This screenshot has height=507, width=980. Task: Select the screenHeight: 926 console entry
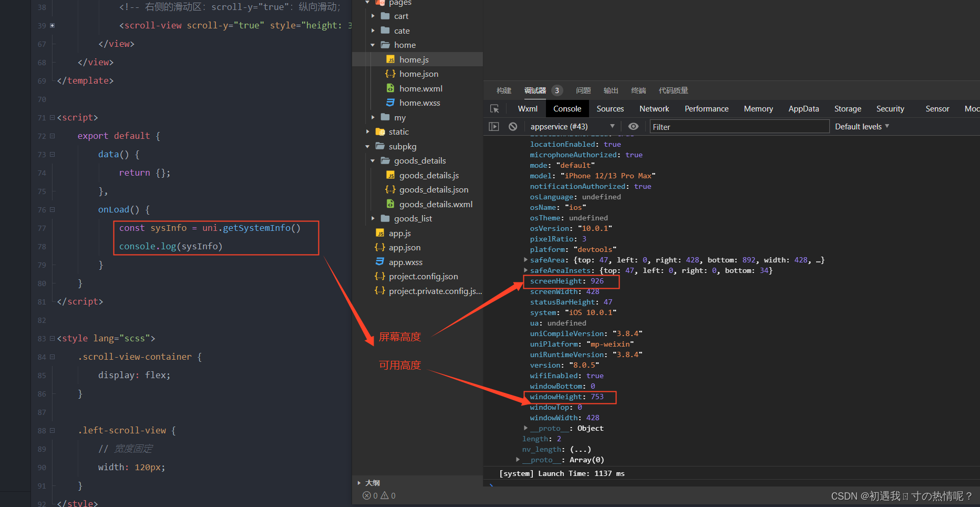pyautogui.click(x=566, y=281)
